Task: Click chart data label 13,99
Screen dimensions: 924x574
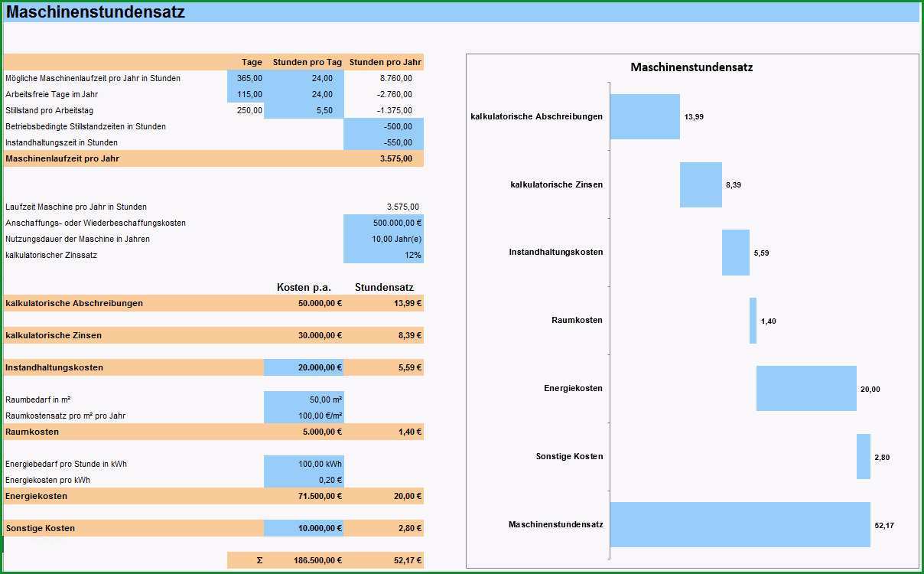Action: click(x=694, y=117)
